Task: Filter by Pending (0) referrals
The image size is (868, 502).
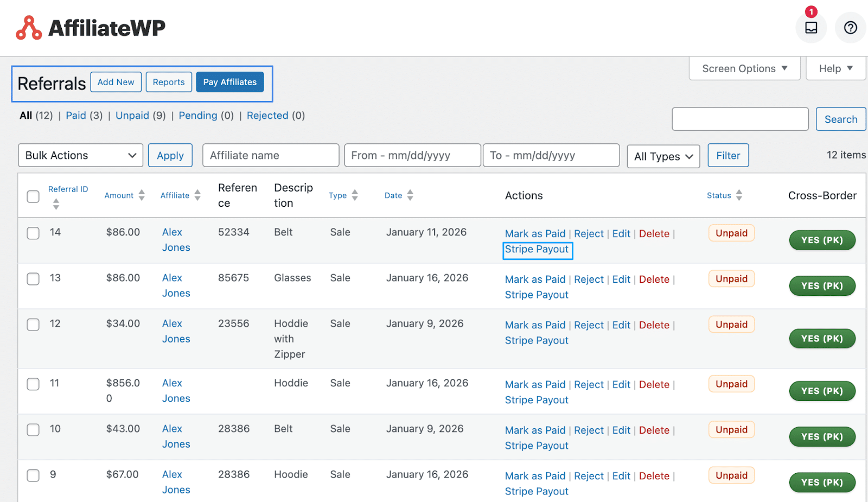Action: [x=206, y=116]
